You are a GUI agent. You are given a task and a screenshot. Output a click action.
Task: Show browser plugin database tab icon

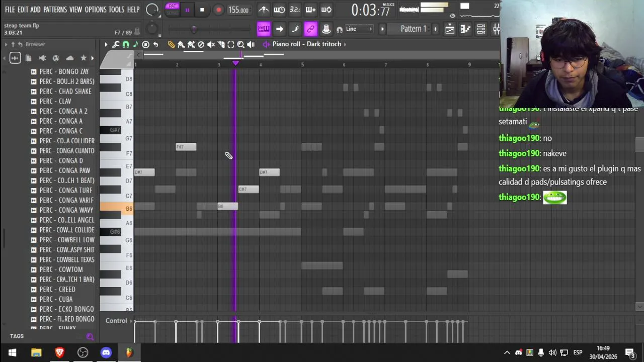tap(15, 58)
